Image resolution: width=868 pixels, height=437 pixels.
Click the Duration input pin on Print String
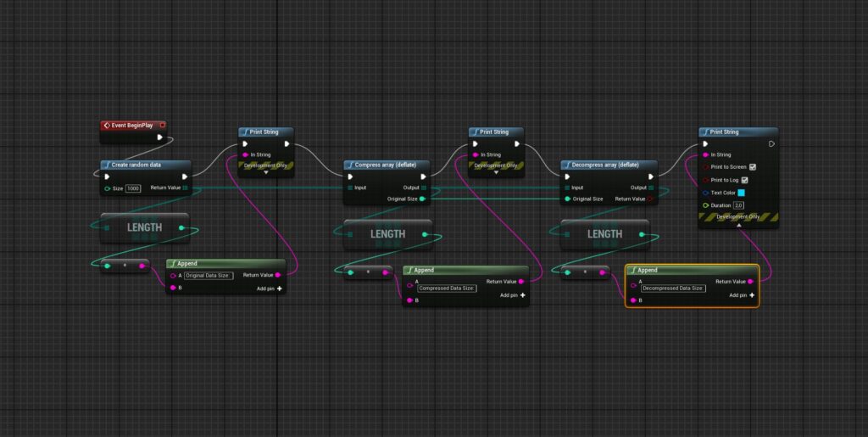pos(704,205)
